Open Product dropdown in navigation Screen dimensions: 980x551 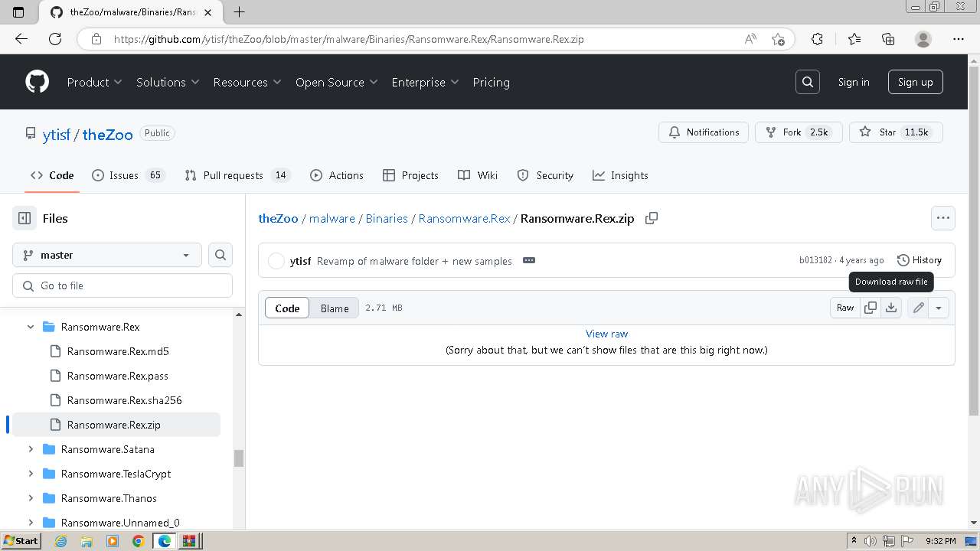(x=94, y=82)
